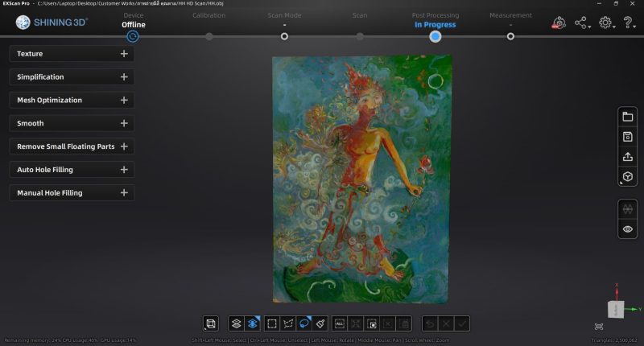Expand the Manual Hole Filling panel
The image size is (644, 346).
124,193
